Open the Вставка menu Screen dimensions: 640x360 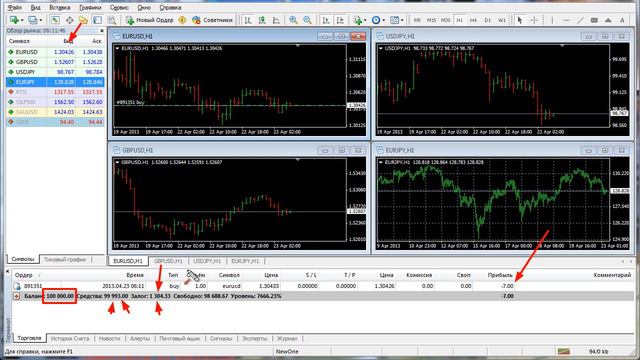tap(60, 7)
